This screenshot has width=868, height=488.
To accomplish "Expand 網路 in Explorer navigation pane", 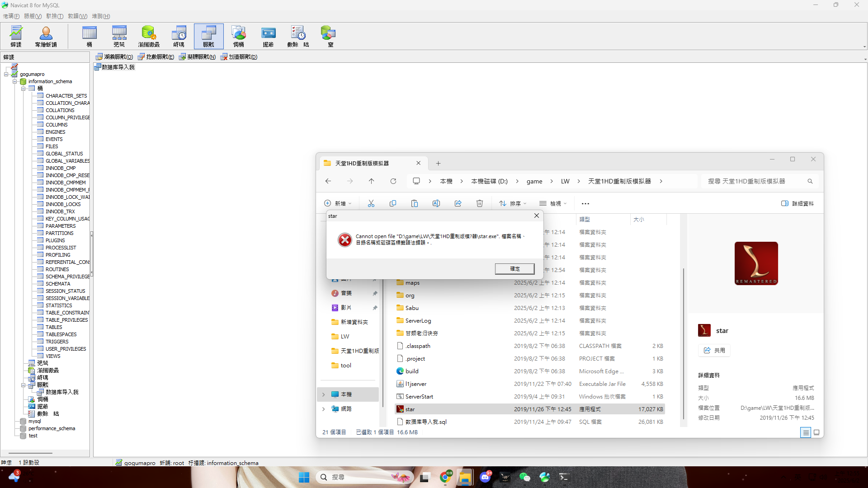I will pos(324,409).
